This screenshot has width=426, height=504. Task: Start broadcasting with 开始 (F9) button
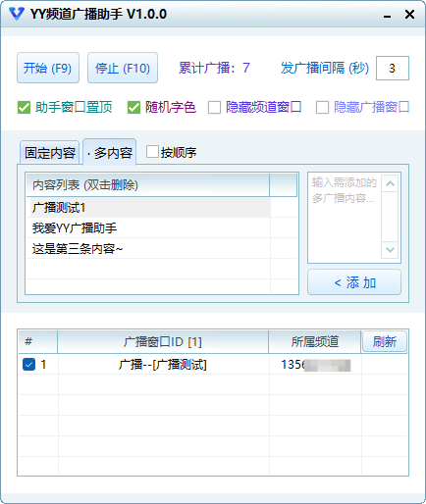pos(48,68)
